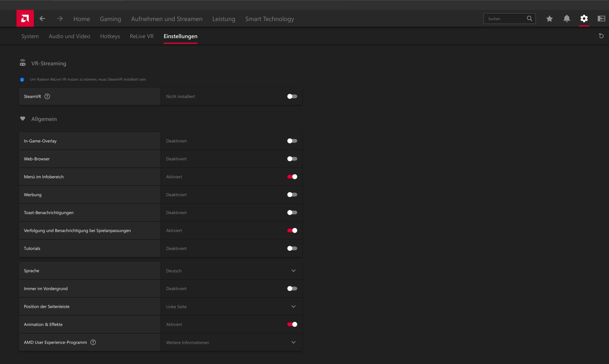
Task: Enable Immer im Vordergrund toggle
Action: pyautogui.click(x=292, y=288)
